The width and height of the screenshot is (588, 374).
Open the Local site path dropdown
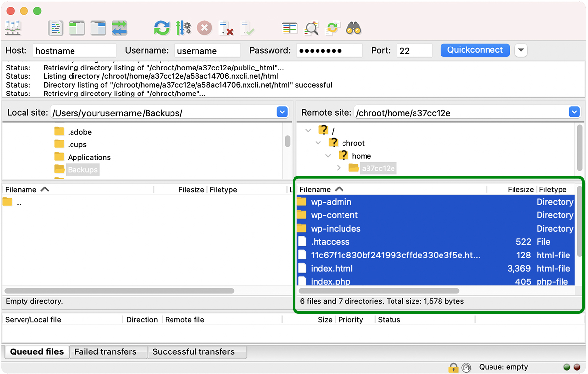pos(282,112)
